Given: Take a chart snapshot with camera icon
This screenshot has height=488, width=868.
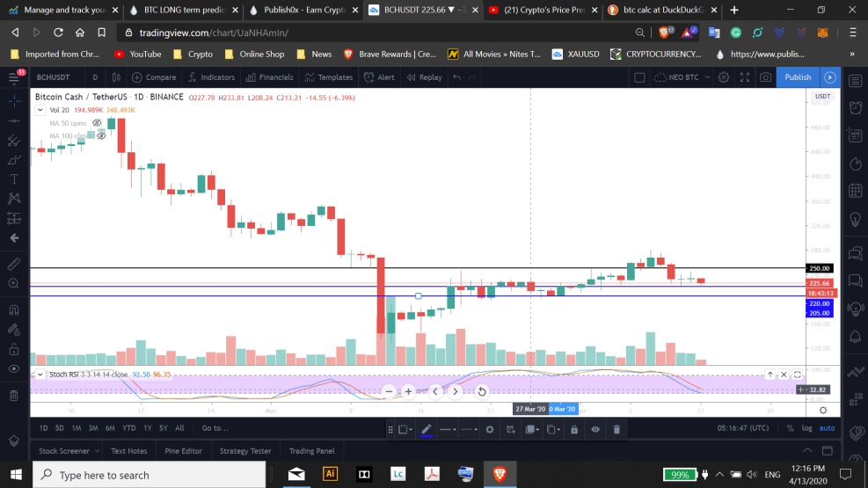Looking at the screenshot, I should pyautogui.click(x=766, y=77).
